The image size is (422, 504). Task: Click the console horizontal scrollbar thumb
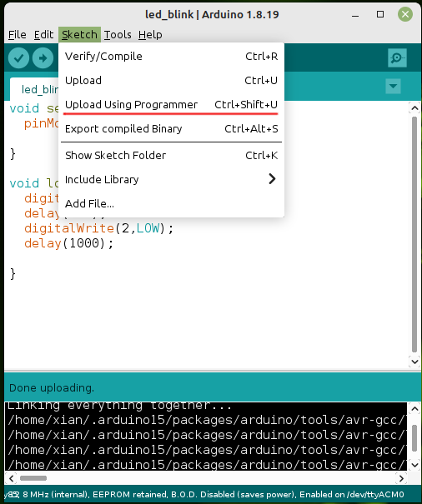(x=33, y=478)
